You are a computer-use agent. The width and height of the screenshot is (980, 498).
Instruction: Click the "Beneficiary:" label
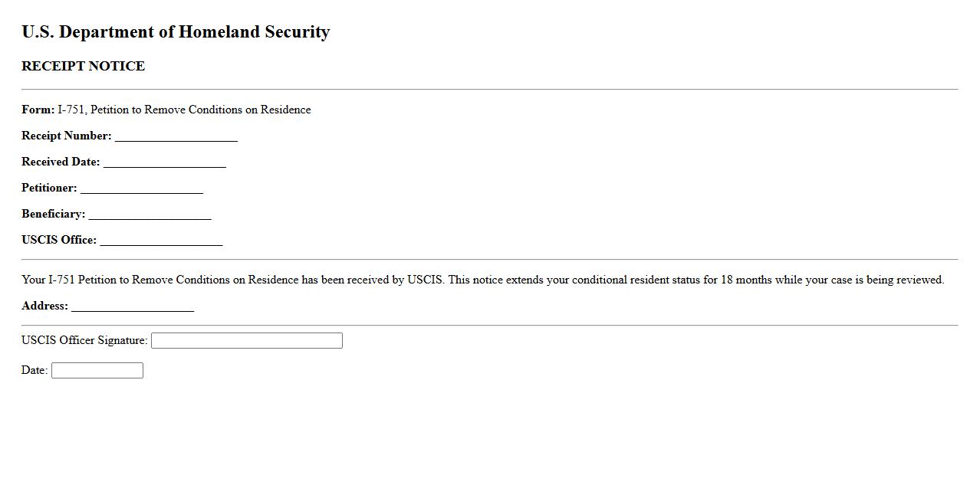click(53, 214)
